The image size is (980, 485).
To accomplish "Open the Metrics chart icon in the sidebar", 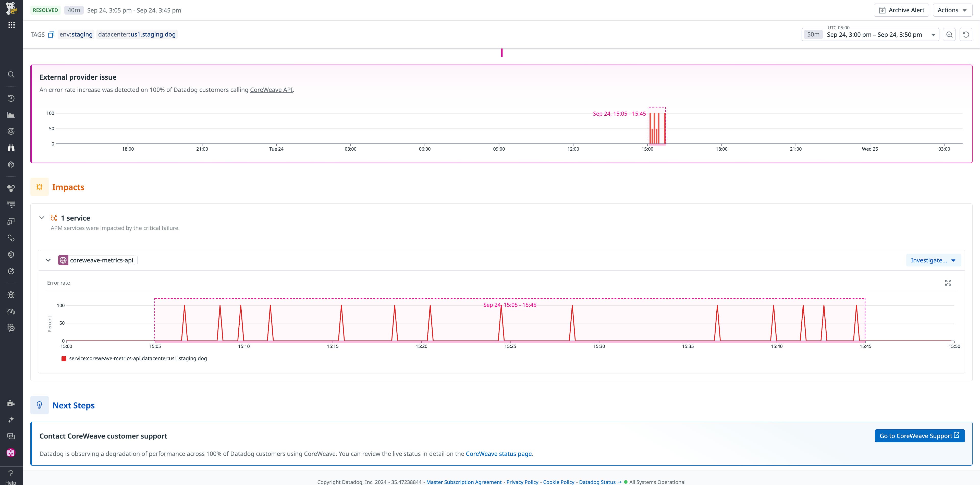I will [11, 115].
